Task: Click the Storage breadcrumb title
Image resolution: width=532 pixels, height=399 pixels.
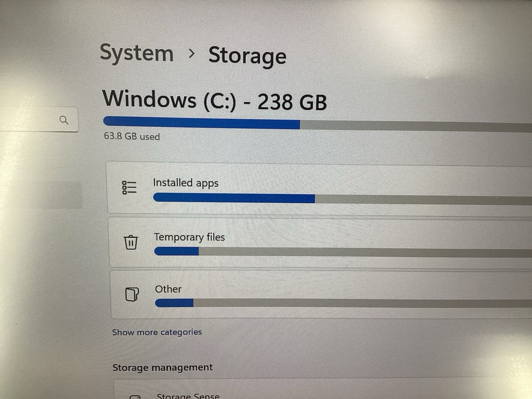Action: pos(247,56)
